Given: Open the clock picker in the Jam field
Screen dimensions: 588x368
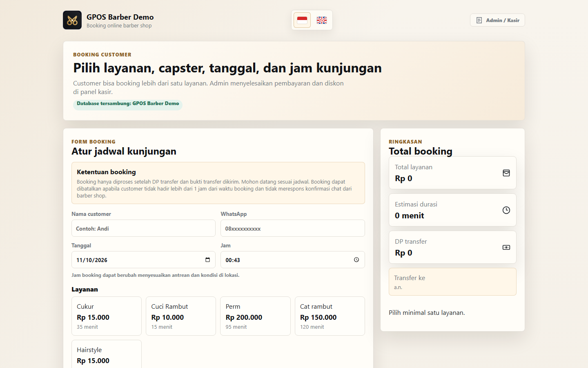Looking at the screenshot, I should point(356,260).
